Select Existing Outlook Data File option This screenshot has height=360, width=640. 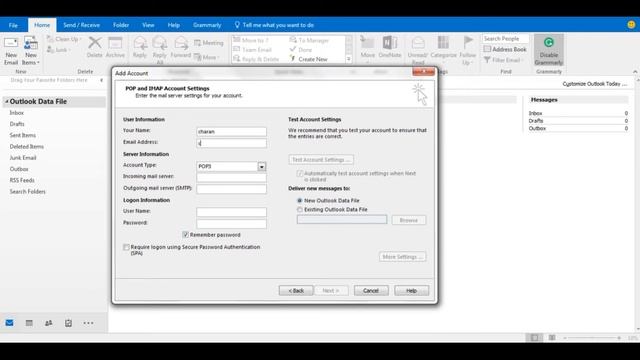[x=300, y=209]
